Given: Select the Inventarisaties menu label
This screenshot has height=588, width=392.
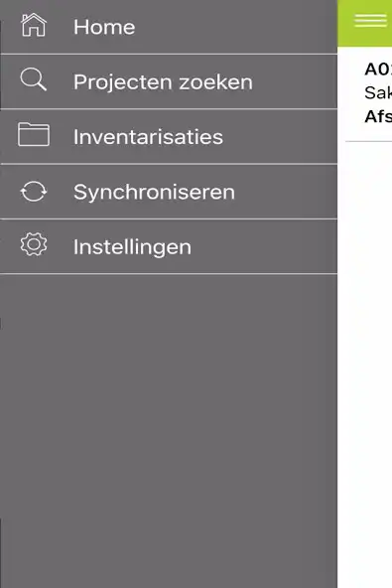Looking at the screenshot, I should [x=148, y=137].
